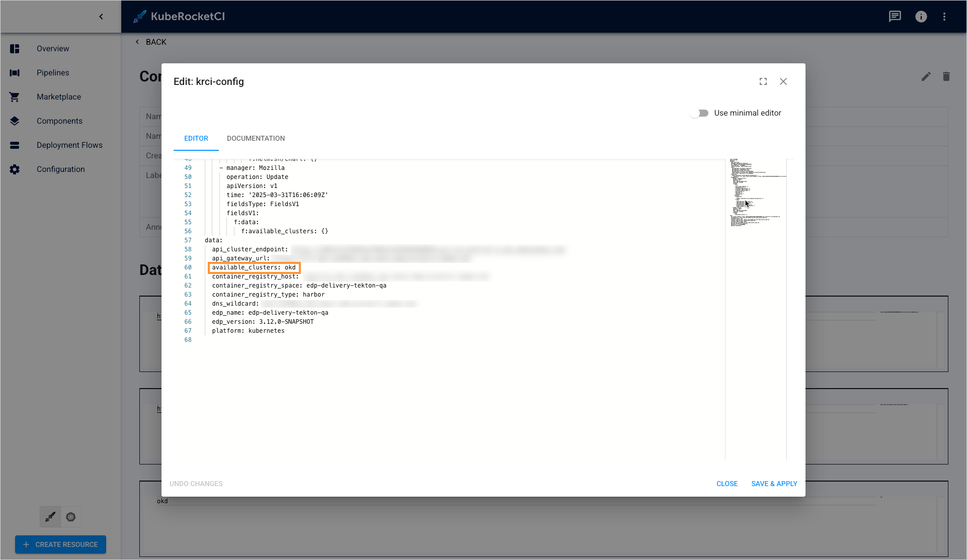Enable the Use minimal editor toggle
The image size is (967, 560).
(x=699, y=113)
